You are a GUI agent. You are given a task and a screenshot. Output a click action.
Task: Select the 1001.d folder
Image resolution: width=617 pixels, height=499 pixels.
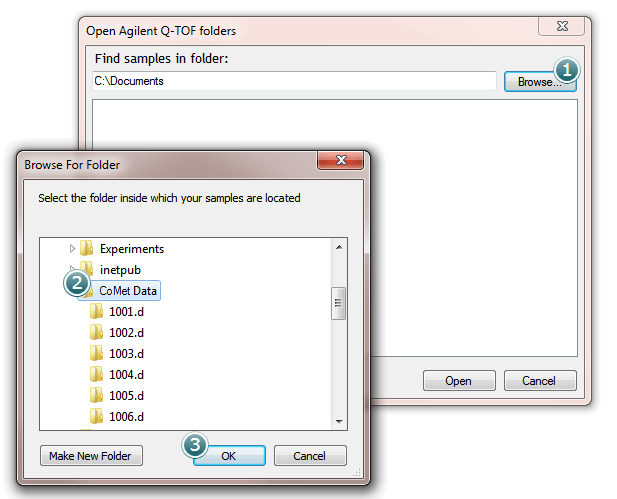pyautogui.click(x=126, y=312)
